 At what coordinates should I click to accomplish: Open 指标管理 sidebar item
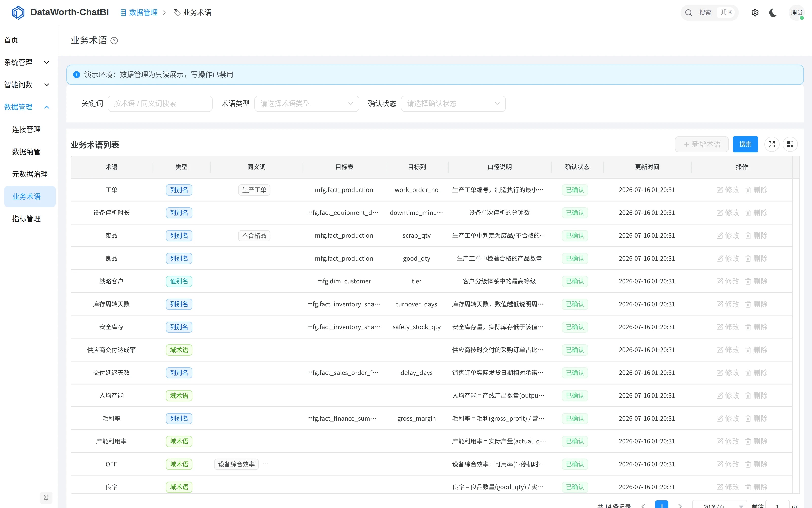point(27,219)
